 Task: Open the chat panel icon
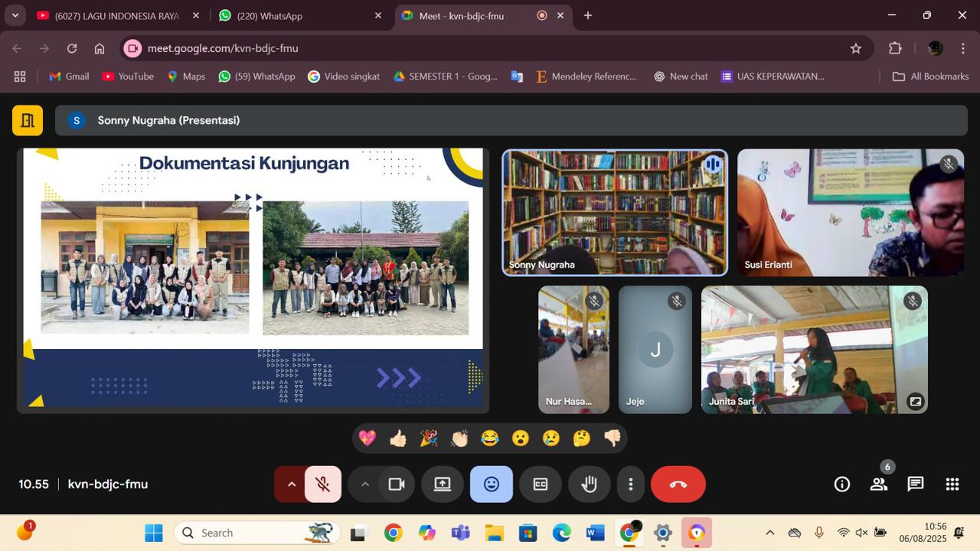915,484
